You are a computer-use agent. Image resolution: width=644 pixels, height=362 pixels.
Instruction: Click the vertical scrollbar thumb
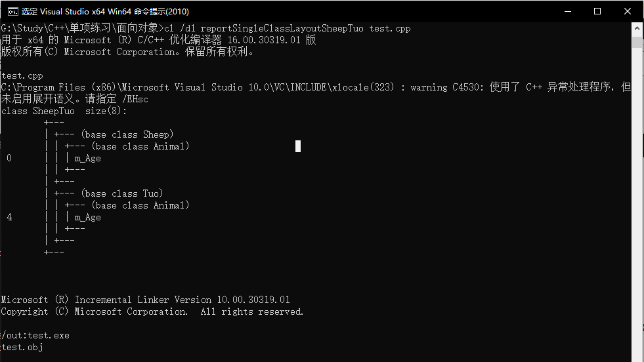(637, 42)
